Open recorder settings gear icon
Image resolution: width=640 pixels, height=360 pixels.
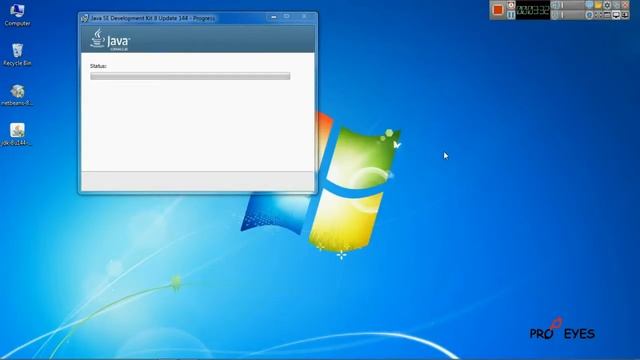(x=607, y=5)
